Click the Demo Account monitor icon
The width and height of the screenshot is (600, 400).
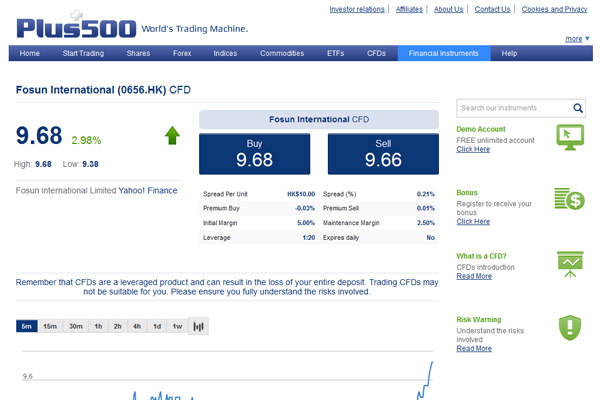click(570, 137)
